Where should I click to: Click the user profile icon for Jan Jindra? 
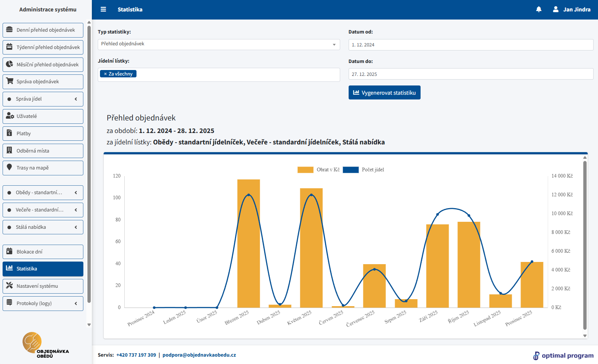(556, 10)
